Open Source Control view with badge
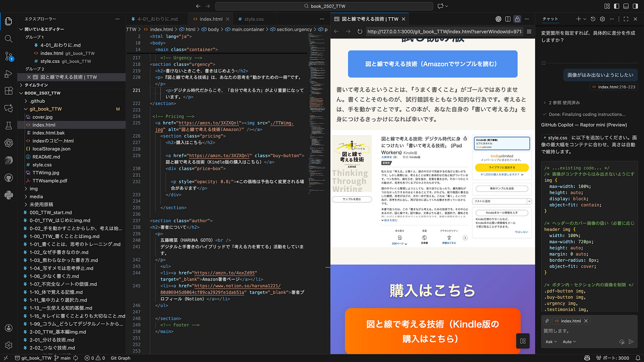Screen dimensions: 644x362 point(8,56)
